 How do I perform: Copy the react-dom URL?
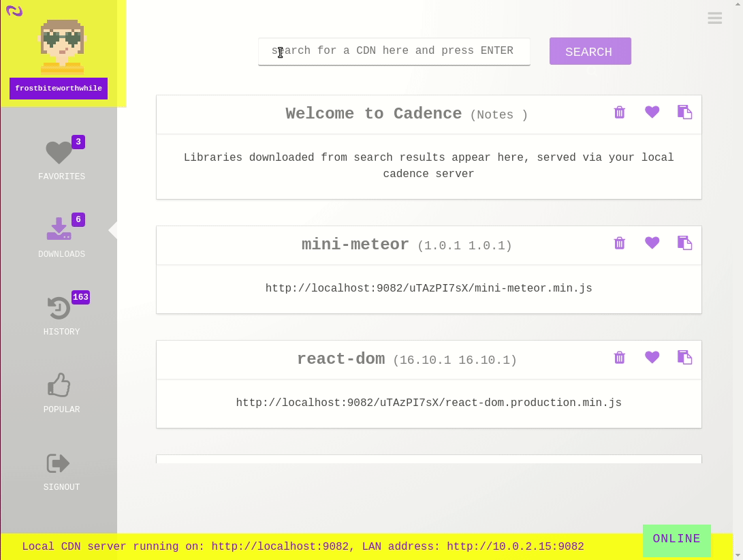click(x=684, y=357)
